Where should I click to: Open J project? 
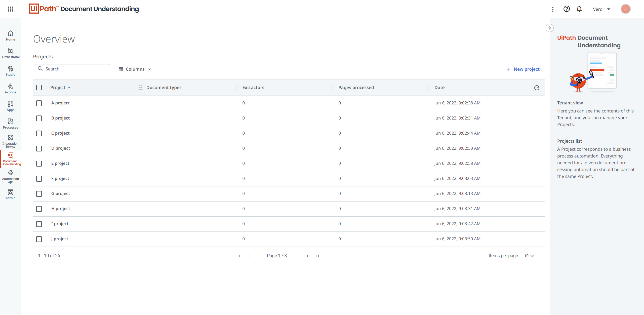60,239
